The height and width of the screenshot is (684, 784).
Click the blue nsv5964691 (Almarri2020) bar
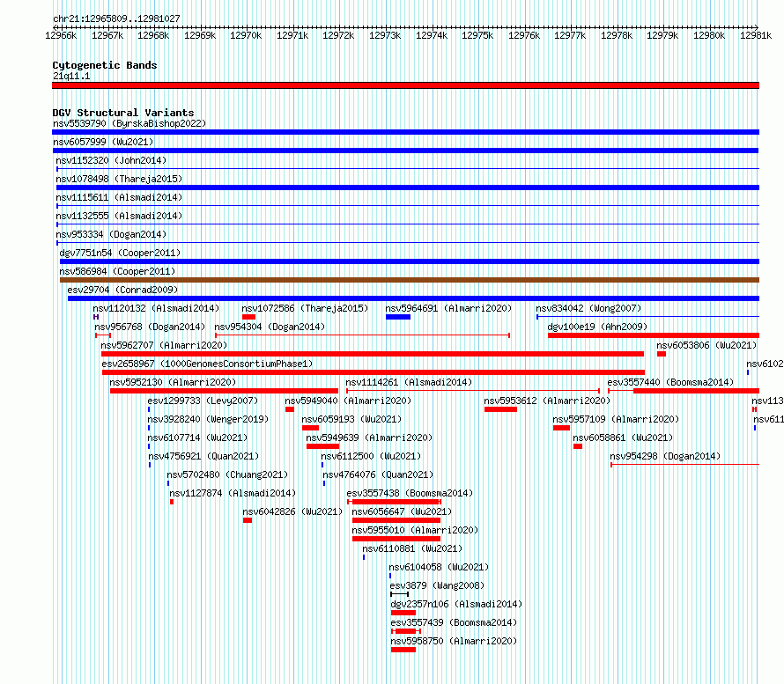point(398,317)
